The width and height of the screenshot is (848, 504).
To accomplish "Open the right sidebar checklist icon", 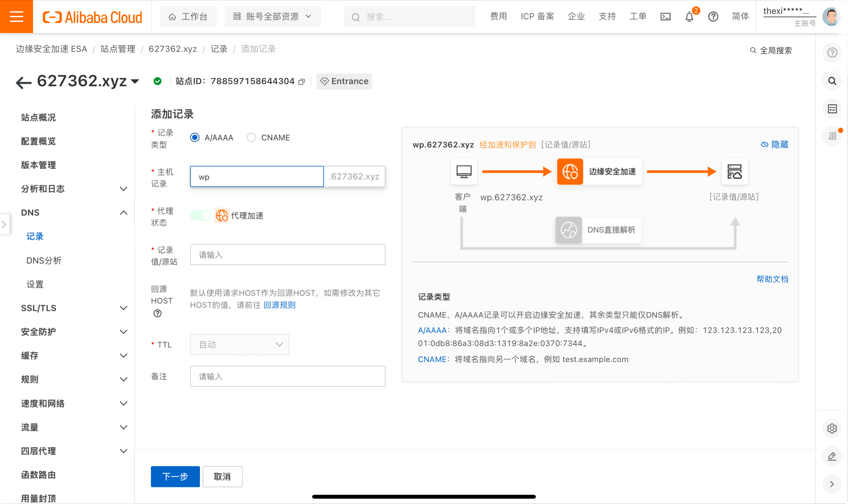I will [832, 109].
